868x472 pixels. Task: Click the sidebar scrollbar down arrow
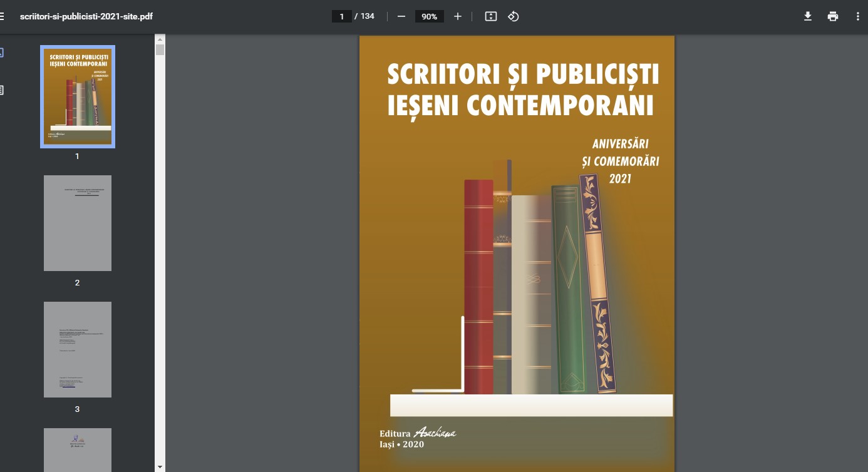coord(160,467)
